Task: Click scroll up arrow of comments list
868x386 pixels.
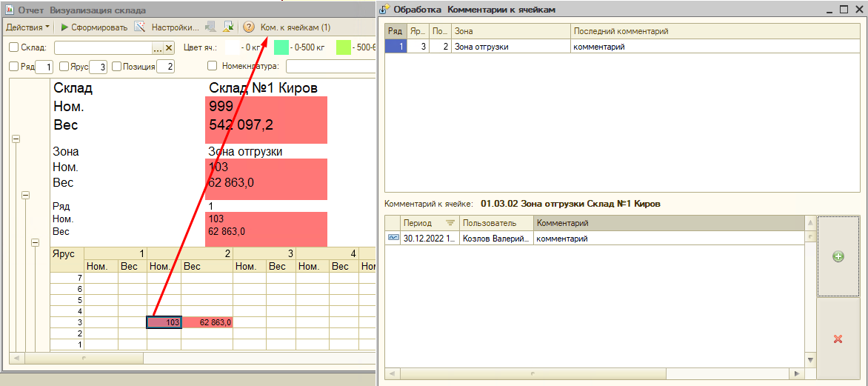Action: 810,223
